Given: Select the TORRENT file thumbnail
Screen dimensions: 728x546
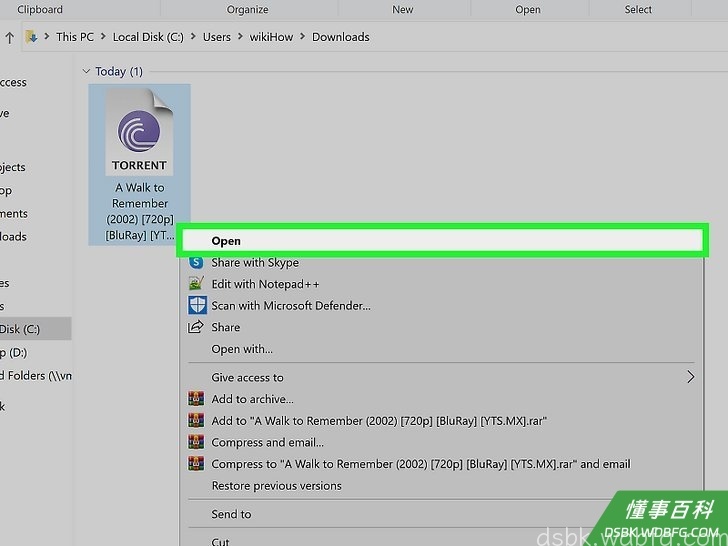Looking at the screenshot, I should [139, 132].
